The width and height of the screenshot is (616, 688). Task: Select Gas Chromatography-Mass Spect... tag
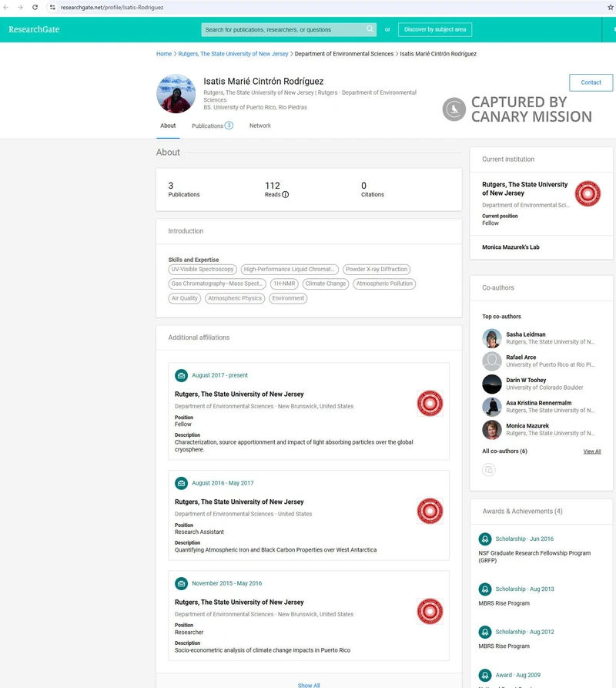(x=217, y=284)
